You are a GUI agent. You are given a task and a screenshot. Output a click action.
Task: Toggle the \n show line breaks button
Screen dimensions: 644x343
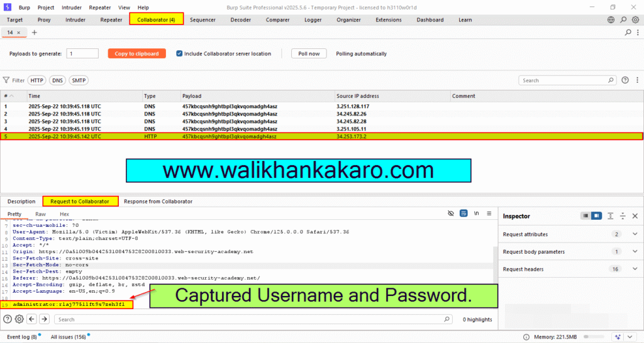[x=477, y=214]
